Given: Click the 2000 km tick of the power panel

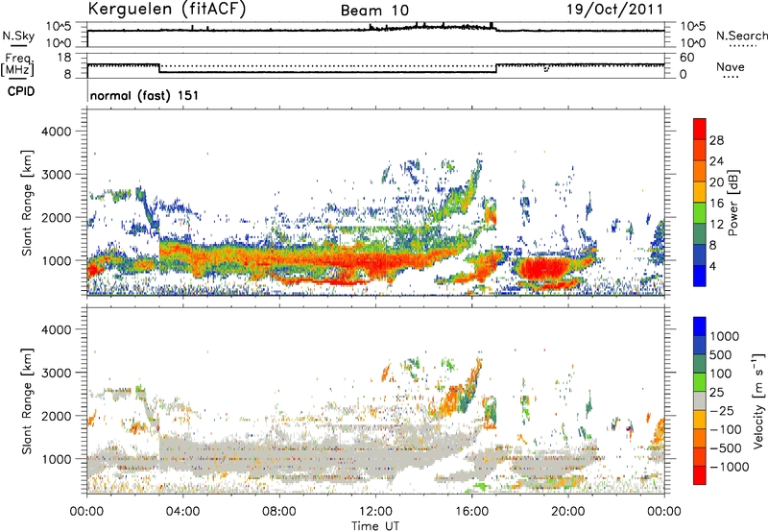Looking at the screenshot, I should click(x=56, y=217).
